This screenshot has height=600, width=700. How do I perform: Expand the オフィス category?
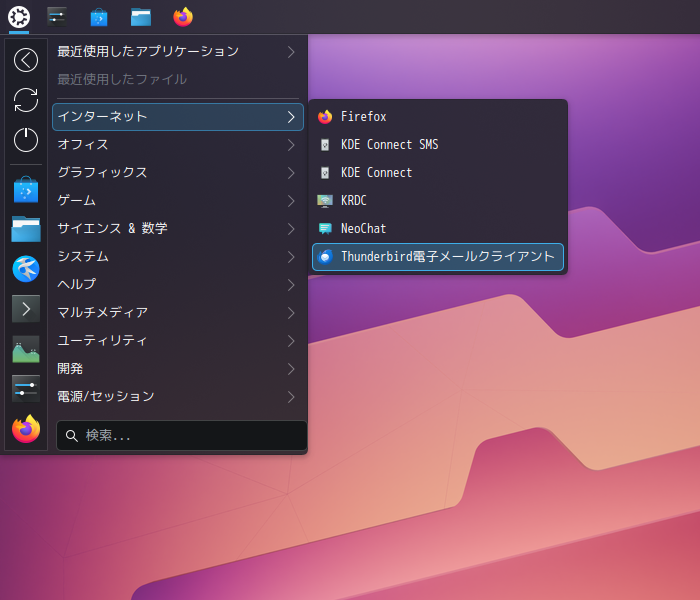178,145
